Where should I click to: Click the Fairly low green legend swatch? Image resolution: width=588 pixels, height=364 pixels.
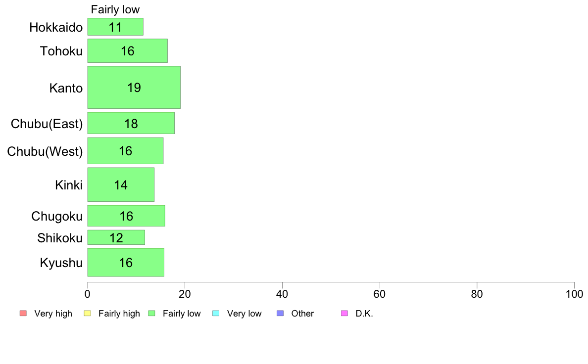pos(152,314)
